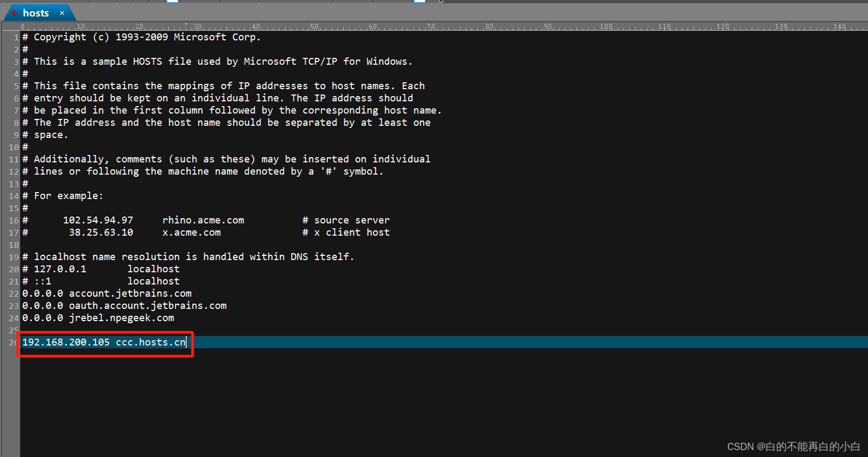Click the Copyright Microsoft Corp comment line

[141, 37]
